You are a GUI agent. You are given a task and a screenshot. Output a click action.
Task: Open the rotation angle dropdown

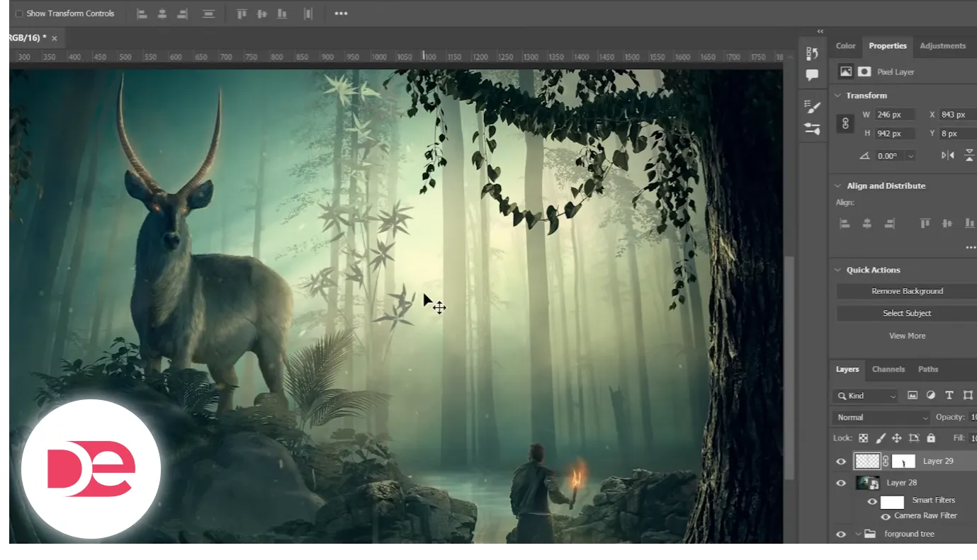pyautogui.click(x=910, y=156)
